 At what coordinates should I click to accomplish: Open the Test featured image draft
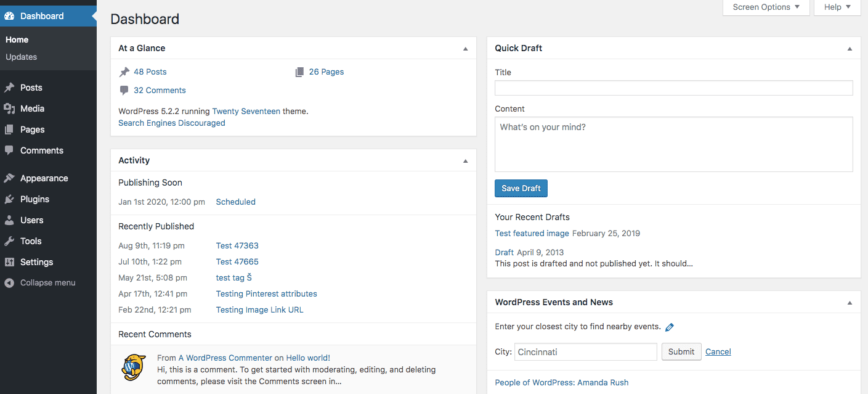(x=532, y=233)
